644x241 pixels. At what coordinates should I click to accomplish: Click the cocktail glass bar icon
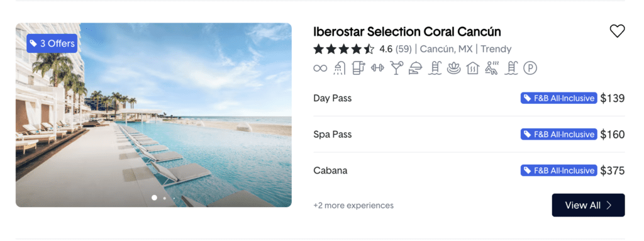396,68
